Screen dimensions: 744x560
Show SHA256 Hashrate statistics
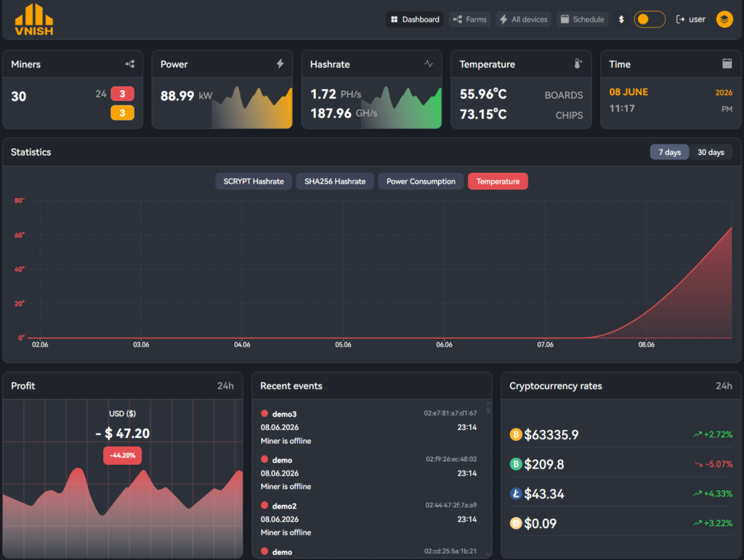pos(335,181)
